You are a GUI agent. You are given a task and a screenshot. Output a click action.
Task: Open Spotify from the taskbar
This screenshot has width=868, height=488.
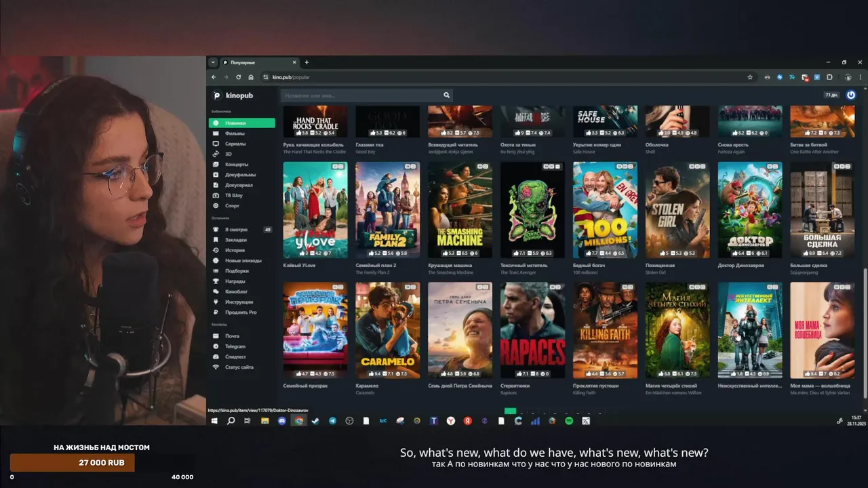click(569, 421)
